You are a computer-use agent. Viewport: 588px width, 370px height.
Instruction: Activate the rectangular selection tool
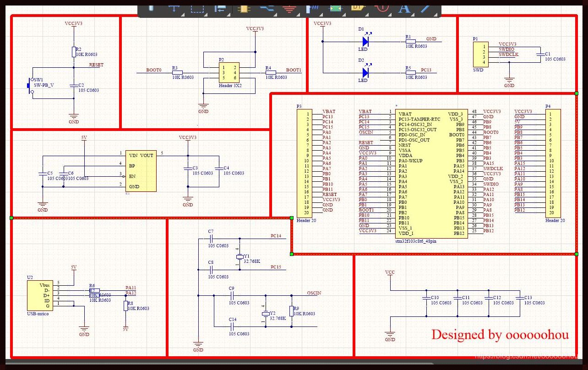197,9
